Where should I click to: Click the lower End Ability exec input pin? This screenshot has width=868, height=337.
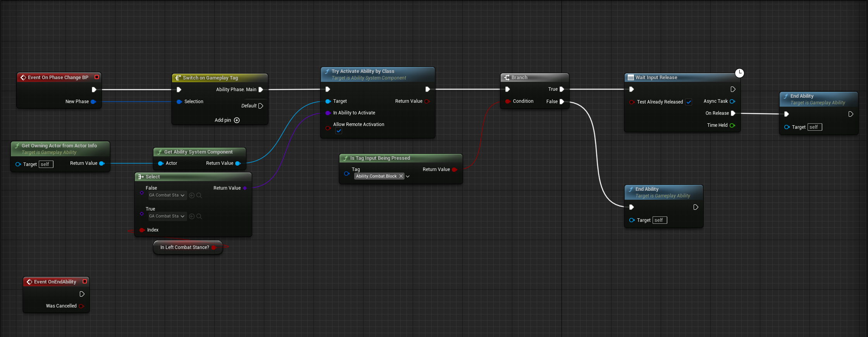tap(632, 207)
